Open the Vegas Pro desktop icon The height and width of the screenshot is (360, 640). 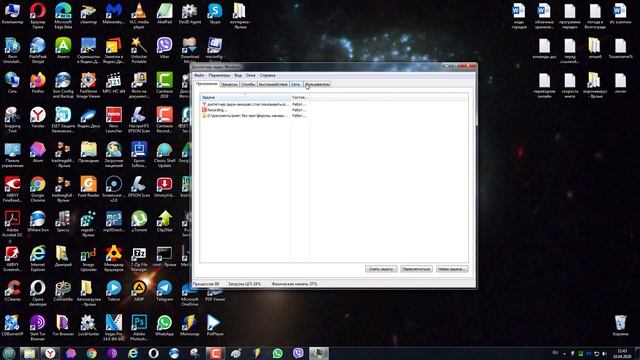(x=113, y=328)
